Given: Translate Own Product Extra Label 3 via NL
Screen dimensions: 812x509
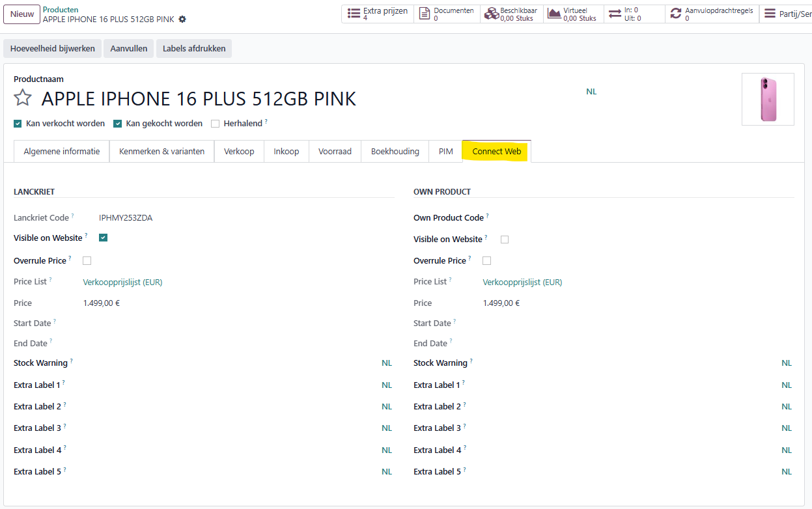Looking at the screenshot, I should pyautogui.click(x=787, y=428).
